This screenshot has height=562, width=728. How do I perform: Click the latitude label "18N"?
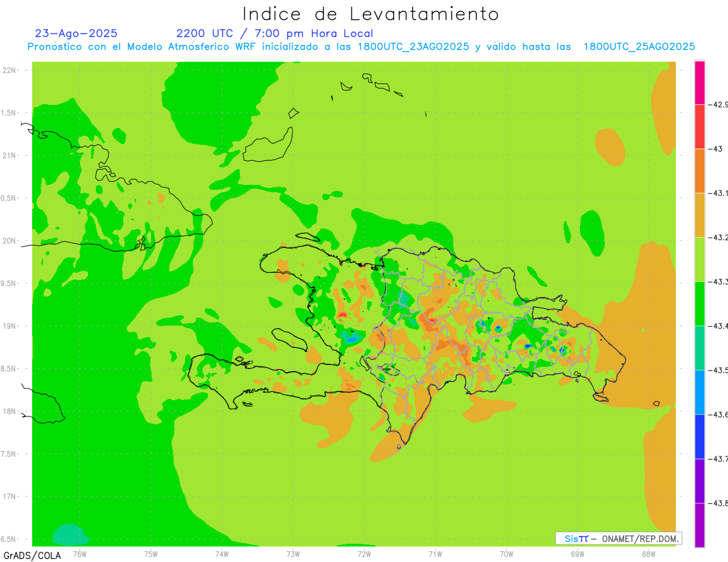pyautogui.click(x=10, y=411)
